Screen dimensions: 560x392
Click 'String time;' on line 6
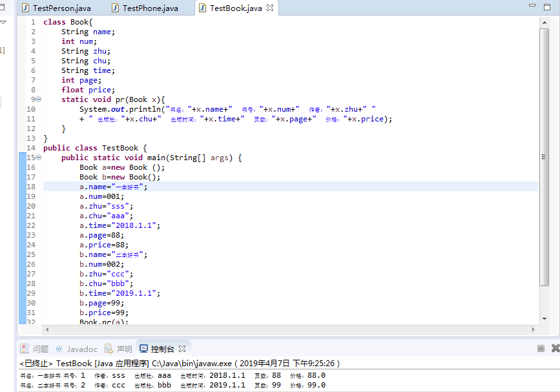coord(88,70)
